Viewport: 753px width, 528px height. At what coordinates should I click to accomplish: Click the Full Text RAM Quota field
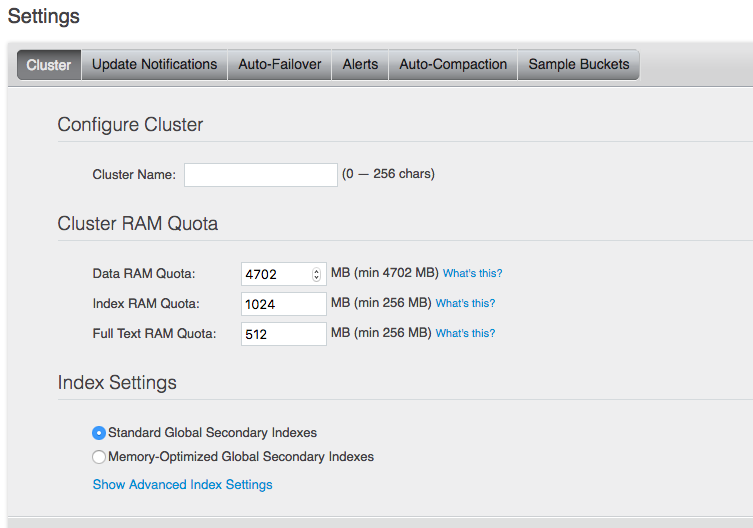tap(284, 334)
